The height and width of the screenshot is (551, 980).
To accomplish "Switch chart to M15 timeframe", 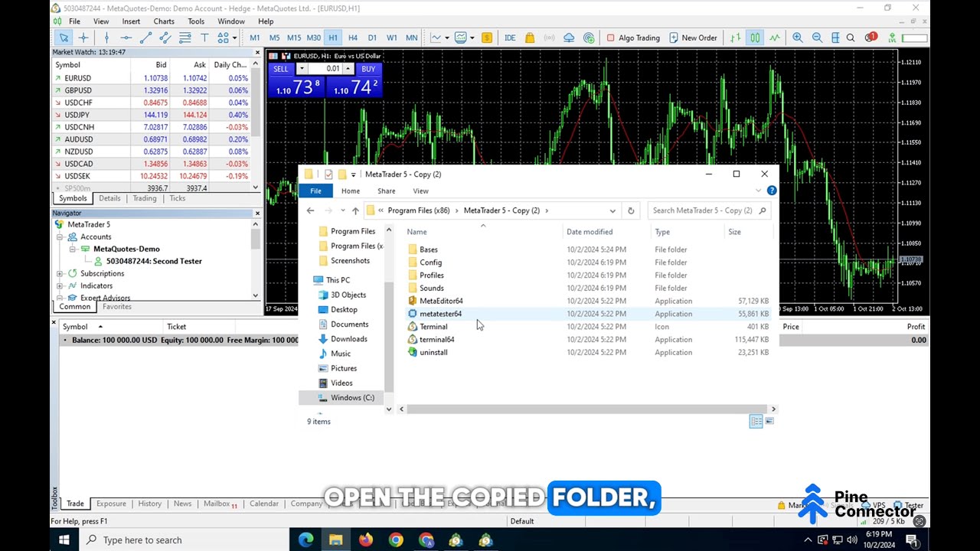I will click(294, 37).
